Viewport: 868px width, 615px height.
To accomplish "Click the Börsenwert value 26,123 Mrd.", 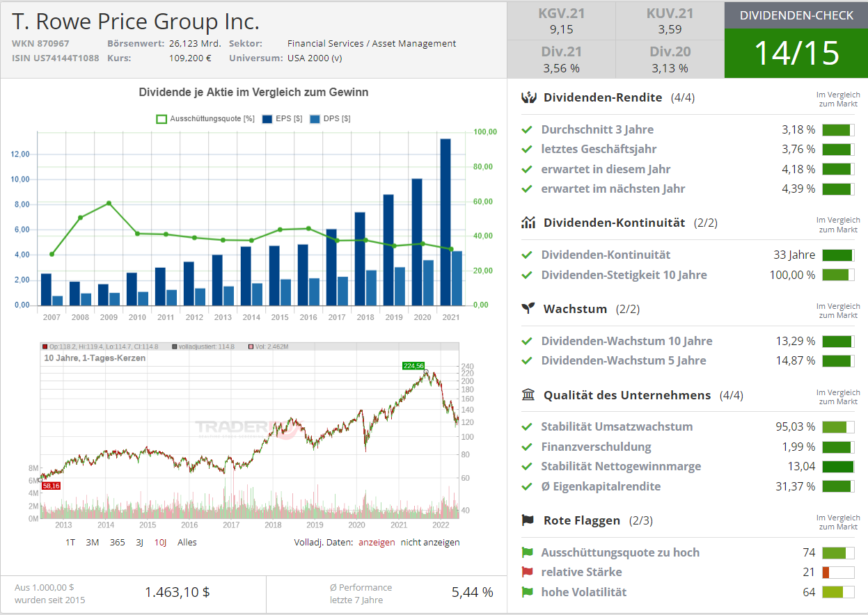I will tap(195, 43).
